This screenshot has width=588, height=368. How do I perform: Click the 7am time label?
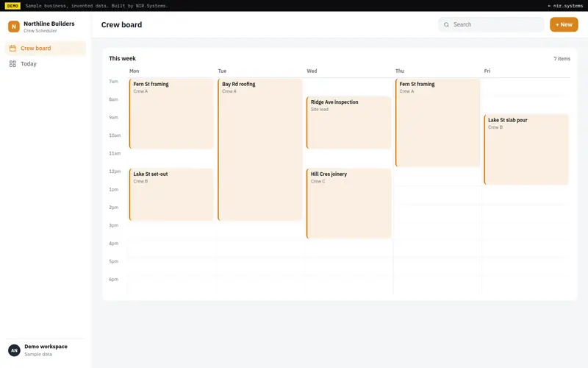click(x=113, y=82)
